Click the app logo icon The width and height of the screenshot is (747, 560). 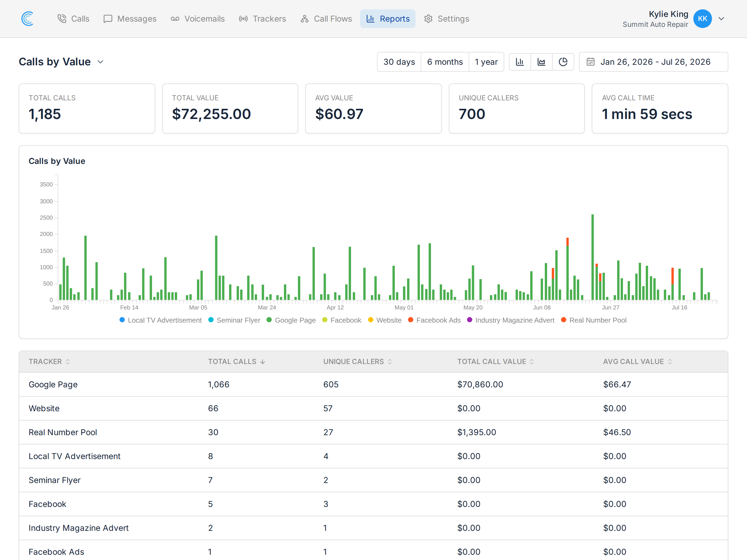[x=27, y=19]
